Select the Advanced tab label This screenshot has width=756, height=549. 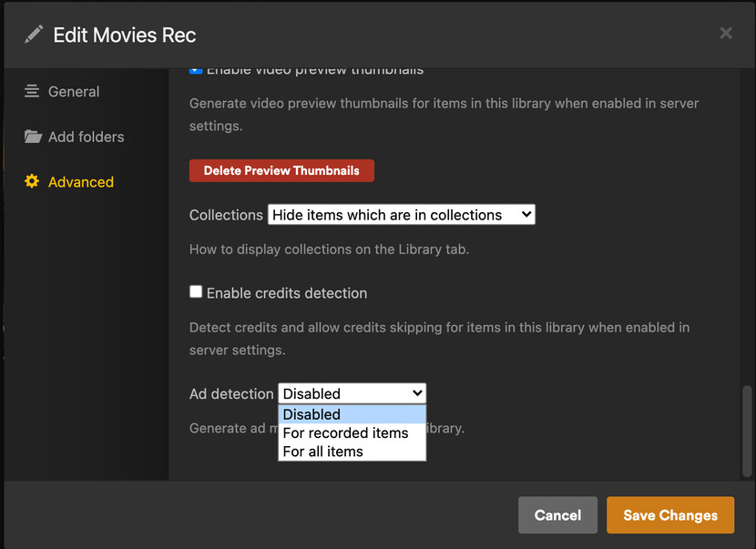click(x=81, y=182)
